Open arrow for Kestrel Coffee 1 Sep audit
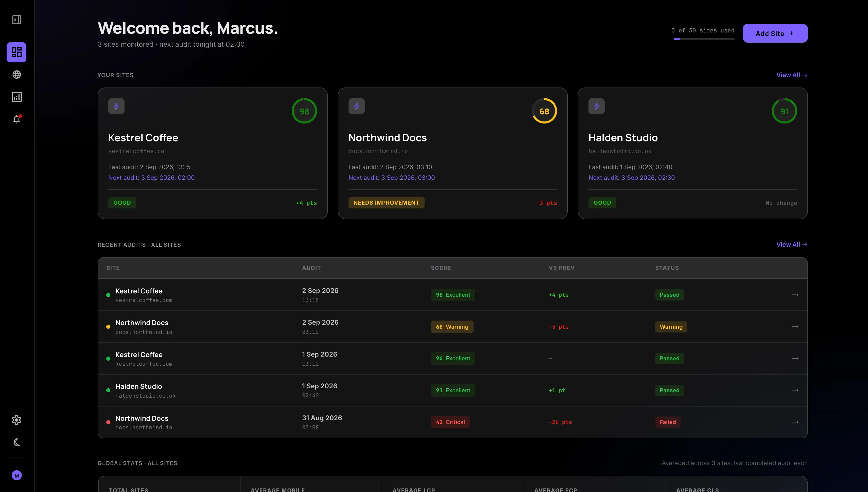Image resolution: width=868 pixels, height=492 pixels. (x=795, y=359)
